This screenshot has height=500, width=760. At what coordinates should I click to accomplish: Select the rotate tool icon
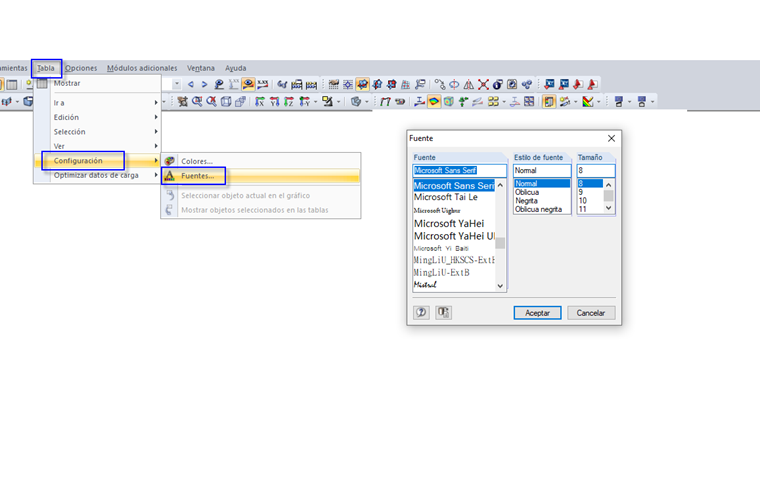(454, 85)
